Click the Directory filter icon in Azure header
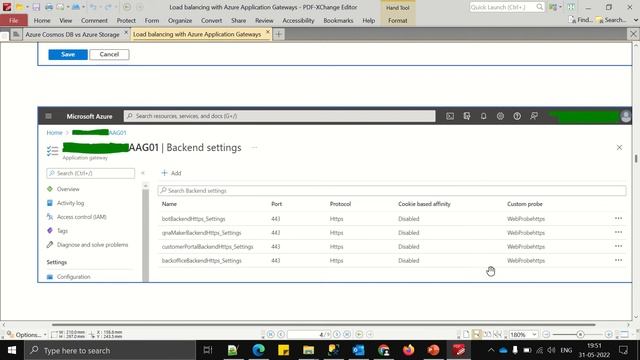The image size is (640, 360). [x=467, y=116]
